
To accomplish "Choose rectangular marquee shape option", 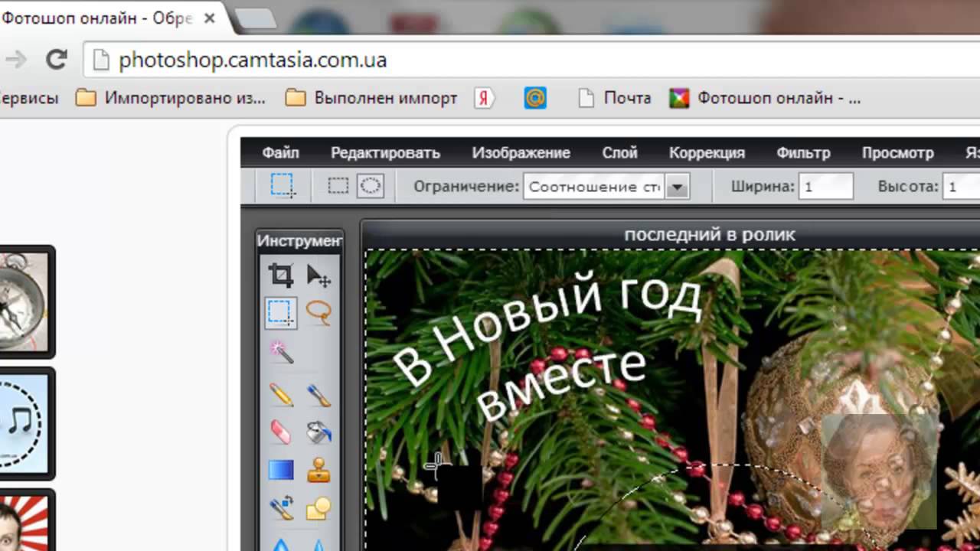I will [x=338, y=186].
